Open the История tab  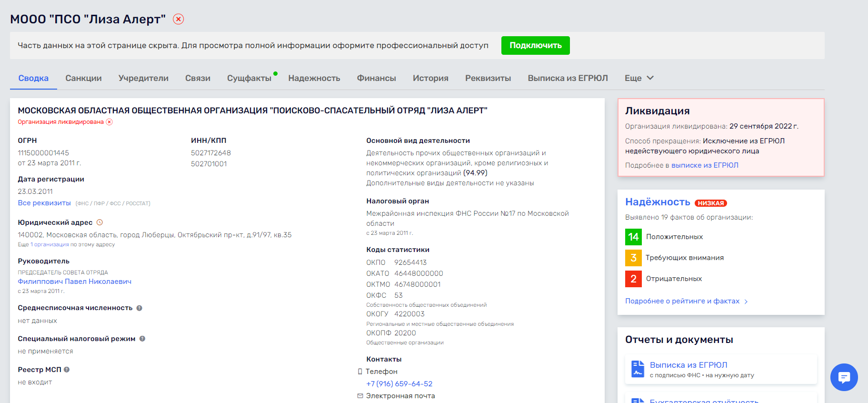coord(430,78)
